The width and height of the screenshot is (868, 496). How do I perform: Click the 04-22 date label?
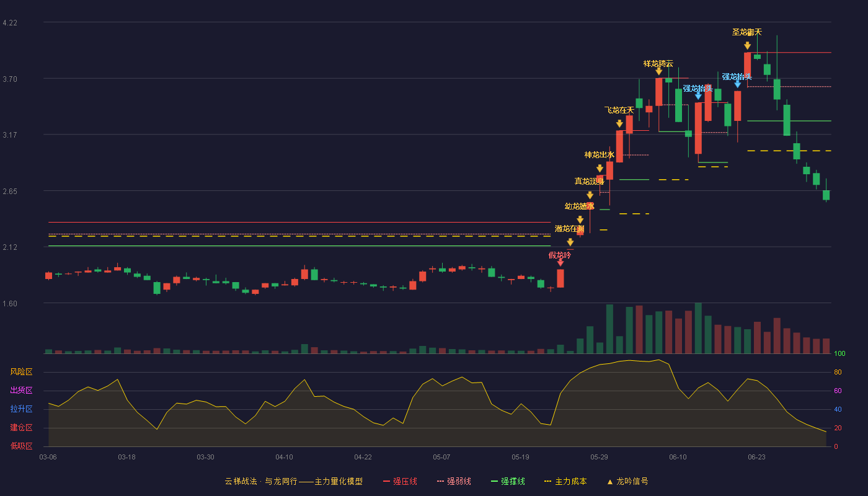(x=363, y=457)
